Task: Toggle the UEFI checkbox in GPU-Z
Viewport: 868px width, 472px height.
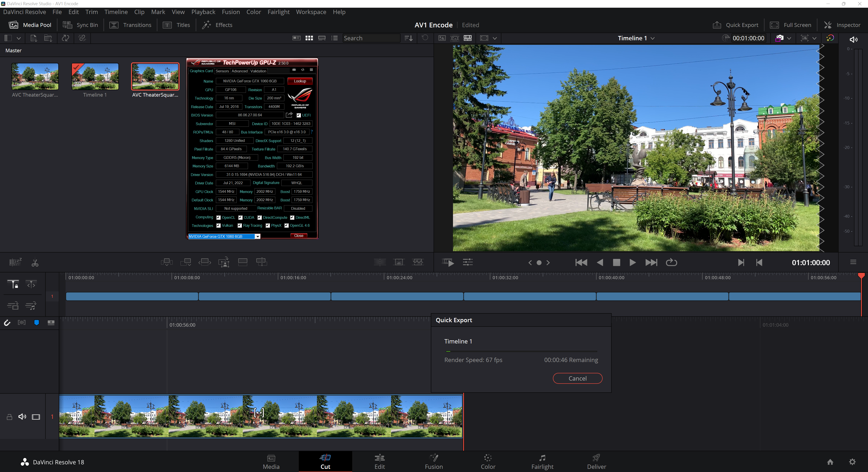Action: [299, 115]
